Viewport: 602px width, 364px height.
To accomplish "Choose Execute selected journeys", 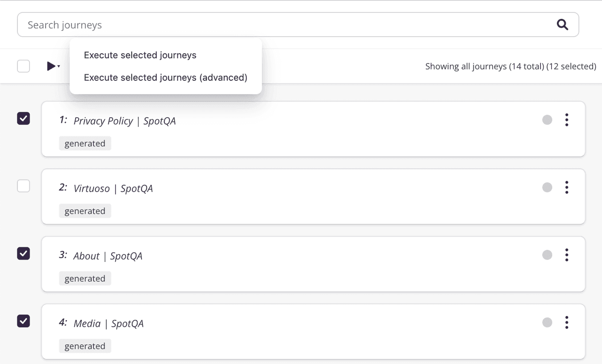I will point(140,55).
